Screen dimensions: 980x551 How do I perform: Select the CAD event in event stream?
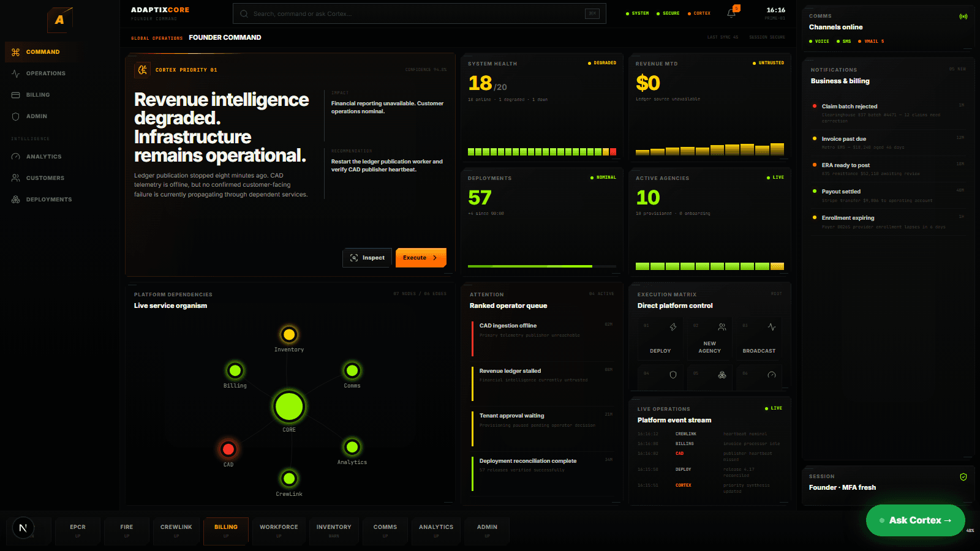(710, 456)
